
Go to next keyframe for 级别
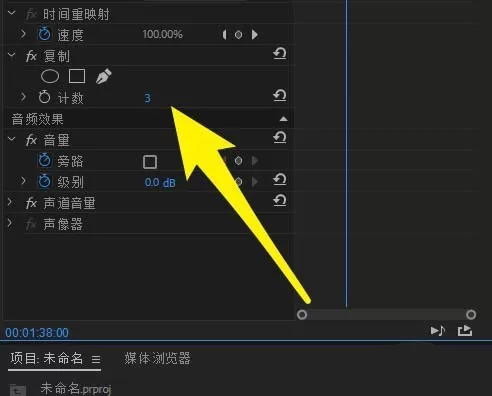point(255,182)
